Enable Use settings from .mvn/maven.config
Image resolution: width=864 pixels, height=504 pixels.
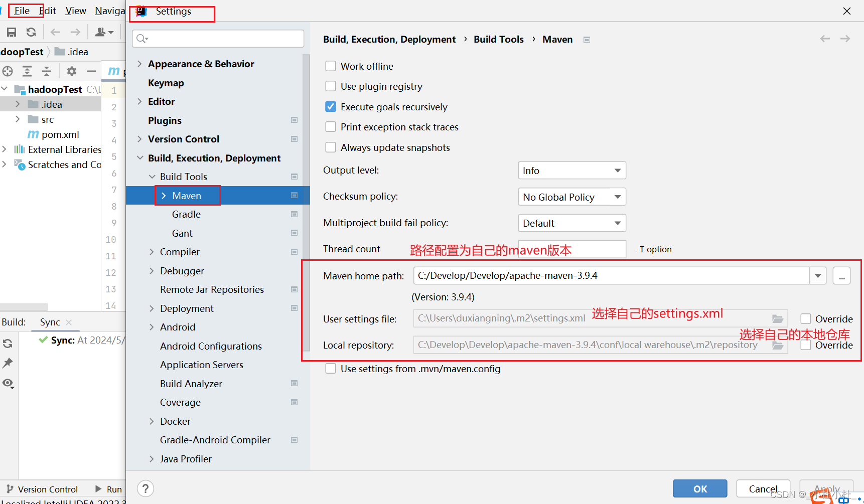pyautogui.click(x=331, y=369)
